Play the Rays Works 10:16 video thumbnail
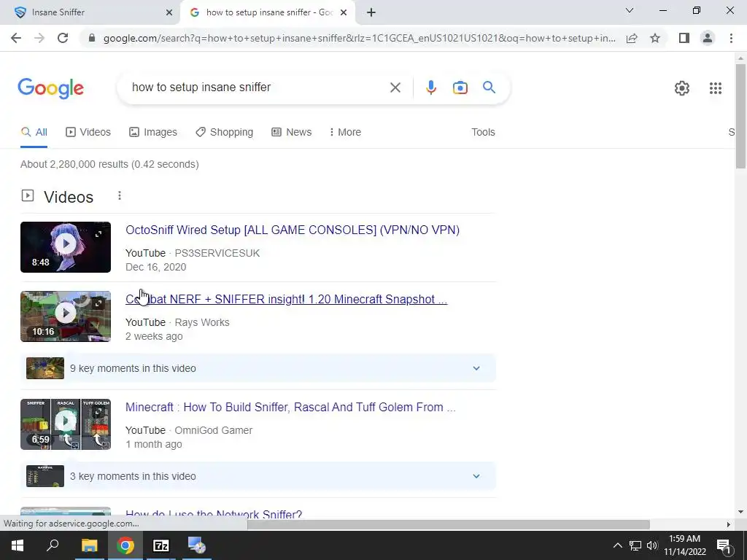747x560 pixels. pos(66,316)
